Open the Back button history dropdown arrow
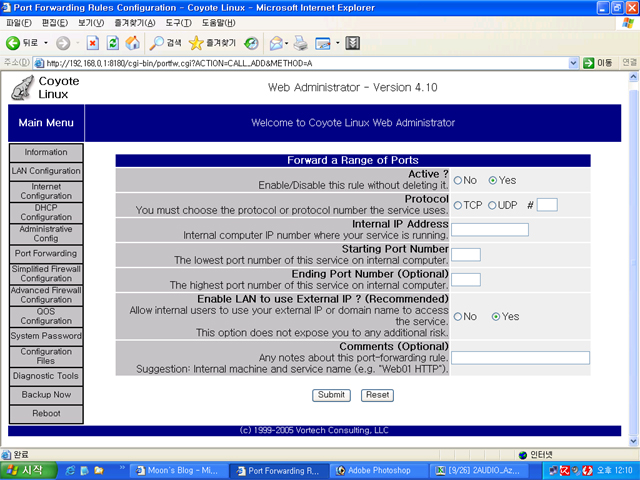Viewport: 640px width, 480px height. [x=45, y=43]
